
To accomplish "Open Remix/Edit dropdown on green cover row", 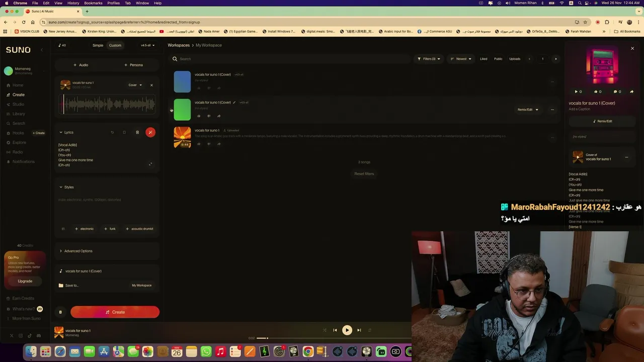I will tap(528, 110).
